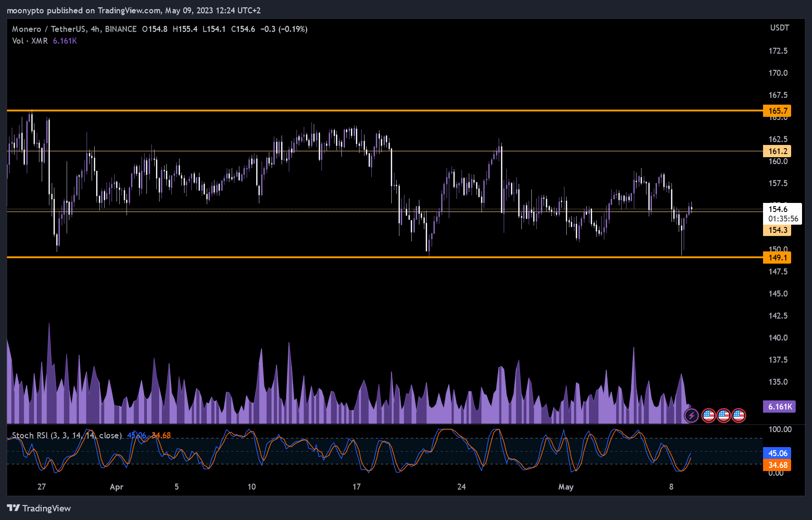
Task: Click the Vol · XMR indicator label
Action: pos(30,41)
